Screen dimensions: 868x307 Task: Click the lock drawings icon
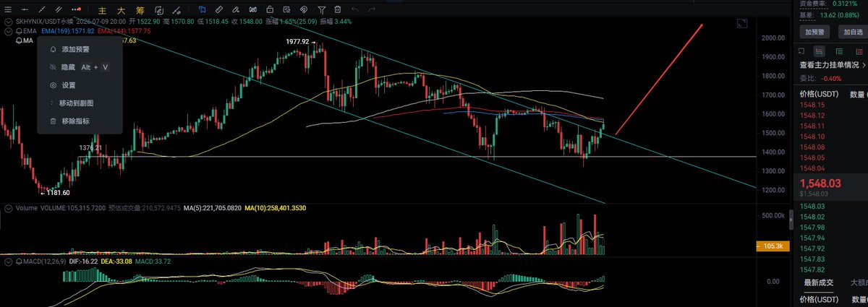(x=270, y=9)
